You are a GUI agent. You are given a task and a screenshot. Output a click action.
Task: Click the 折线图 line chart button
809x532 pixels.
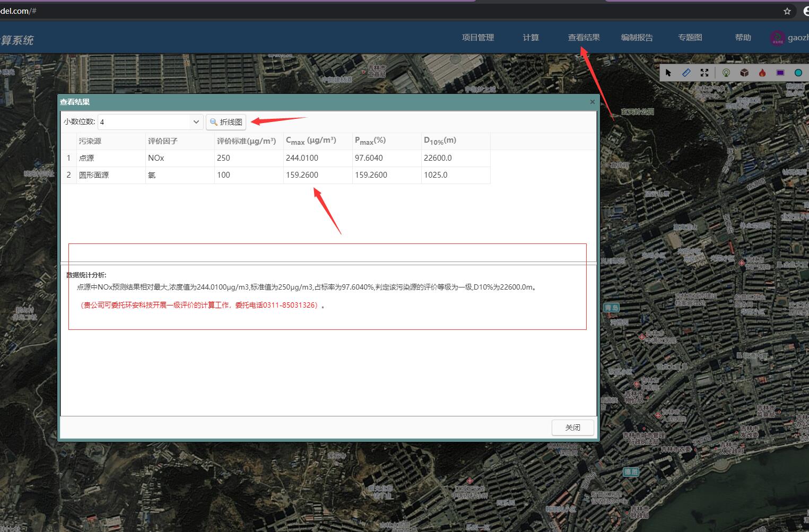226,122
